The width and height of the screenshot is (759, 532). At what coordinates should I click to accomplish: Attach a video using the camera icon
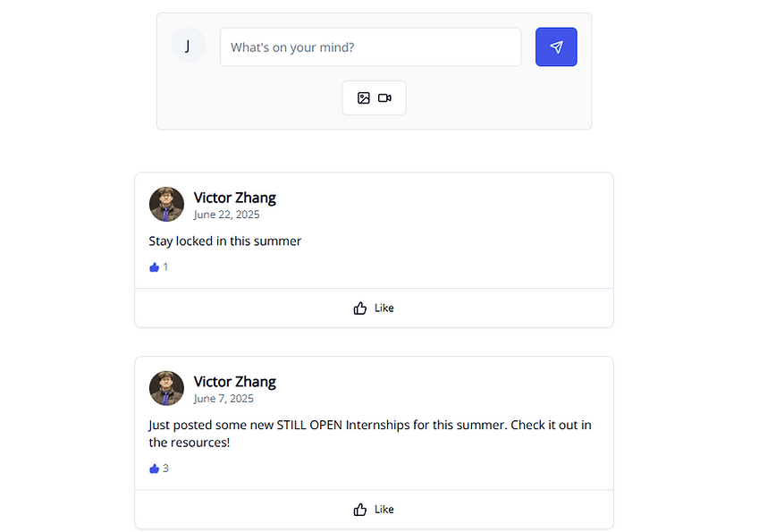pyautogui.click(x=384, y=97)
